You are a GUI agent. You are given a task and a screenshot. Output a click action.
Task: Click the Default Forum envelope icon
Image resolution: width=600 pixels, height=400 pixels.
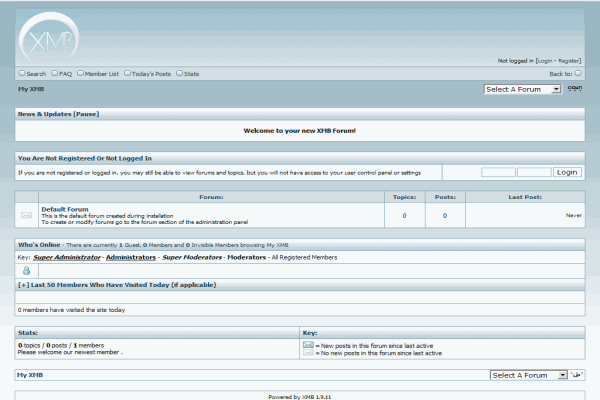tap(27, 215)
